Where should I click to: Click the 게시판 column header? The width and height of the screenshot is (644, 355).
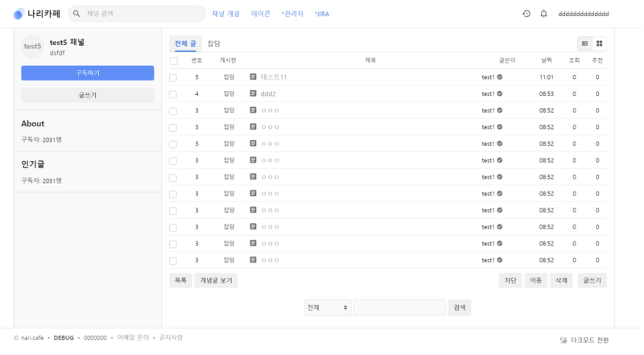tap(228, 60)
